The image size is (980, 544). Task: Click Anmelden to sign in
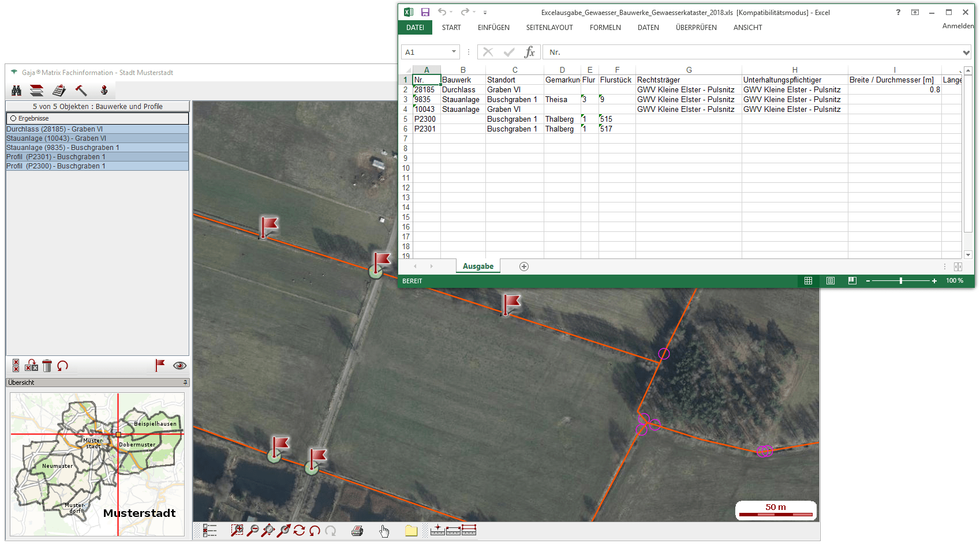tap(957, 26)
